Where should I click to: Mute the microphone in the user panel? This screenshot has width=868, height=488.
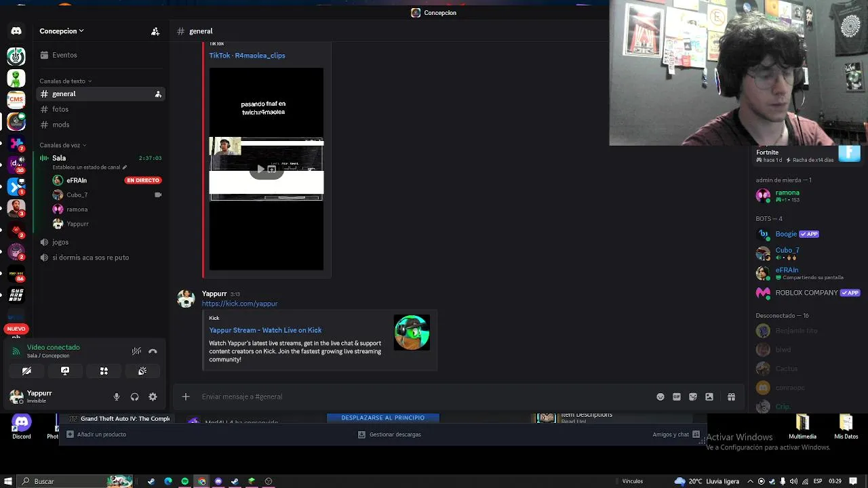117,397
